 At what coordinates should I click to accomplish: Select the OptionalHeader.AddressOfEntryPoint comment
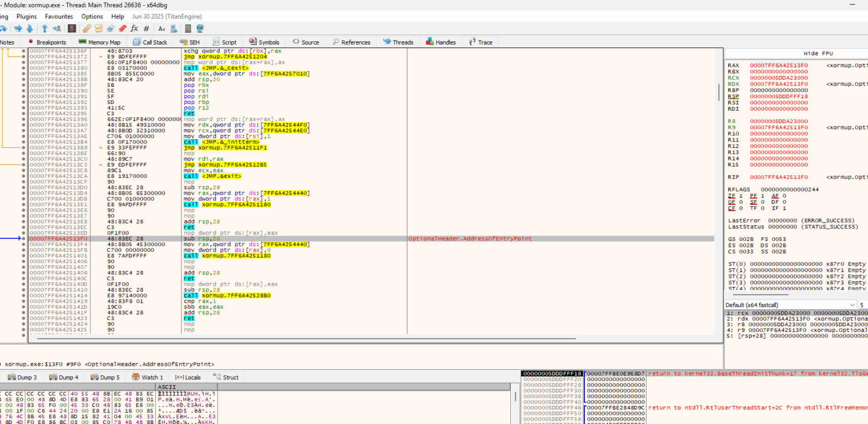470,239
